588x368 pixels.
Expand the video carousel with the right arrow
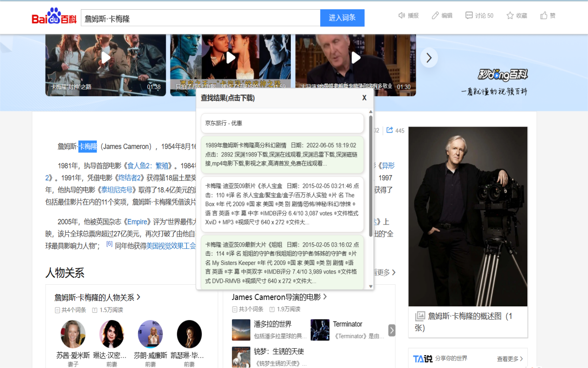tap(429, 57)
